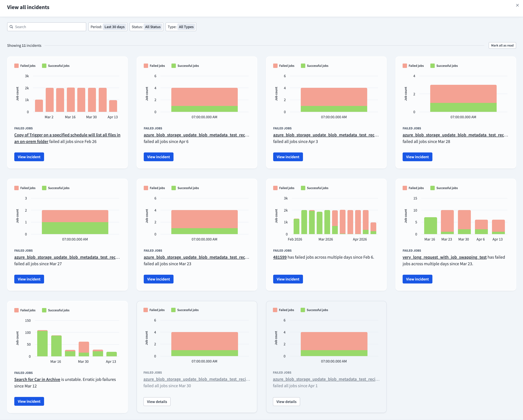
Task: Toggle Successful jobs legend in very_long_request chart
Action: click(x=444, y=188)
